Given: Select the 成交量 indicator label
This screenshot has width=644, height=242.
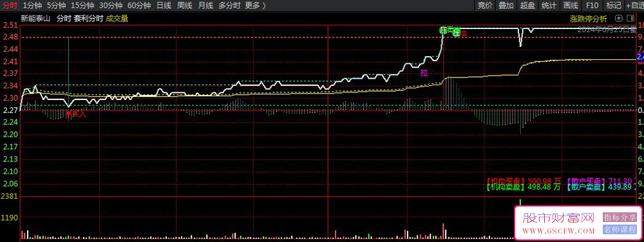Looking at the screenshot, I should [x=117, y=18].
